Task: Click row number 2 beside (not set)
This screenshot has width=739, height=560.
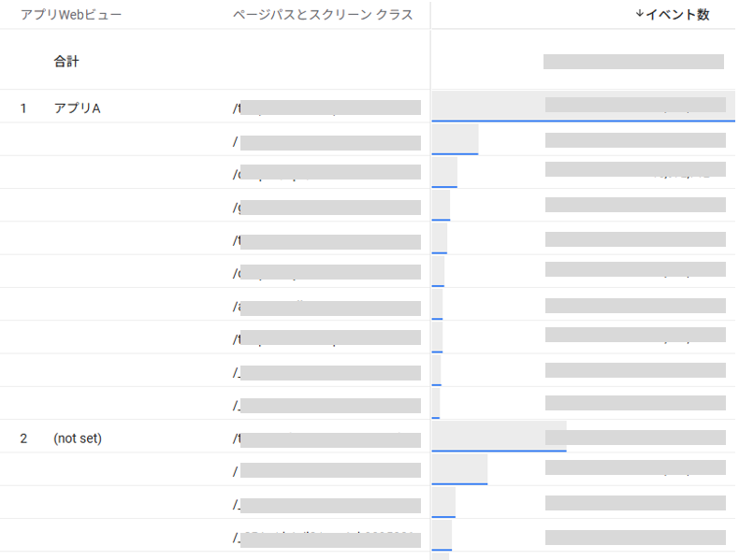Action: [23, 438]
